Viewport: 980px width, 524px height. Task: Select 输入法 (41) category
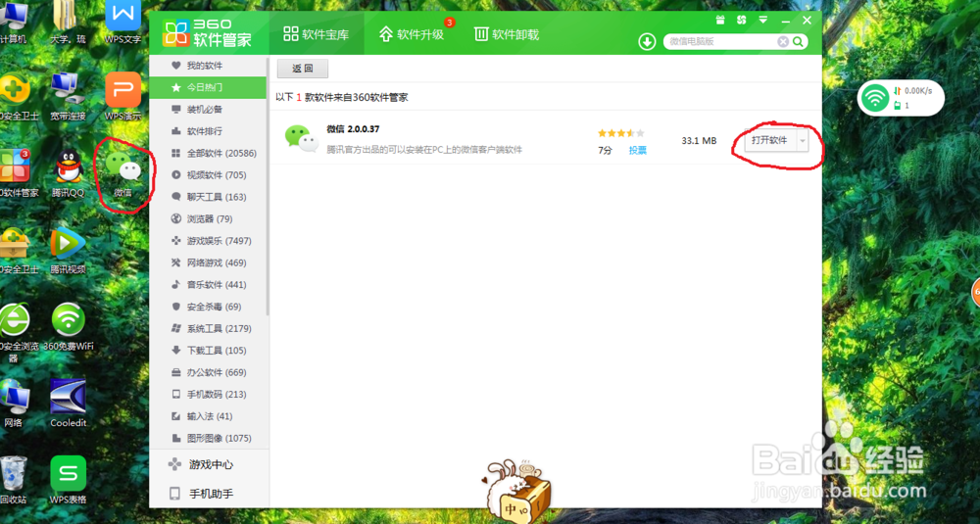coord(208,416)
